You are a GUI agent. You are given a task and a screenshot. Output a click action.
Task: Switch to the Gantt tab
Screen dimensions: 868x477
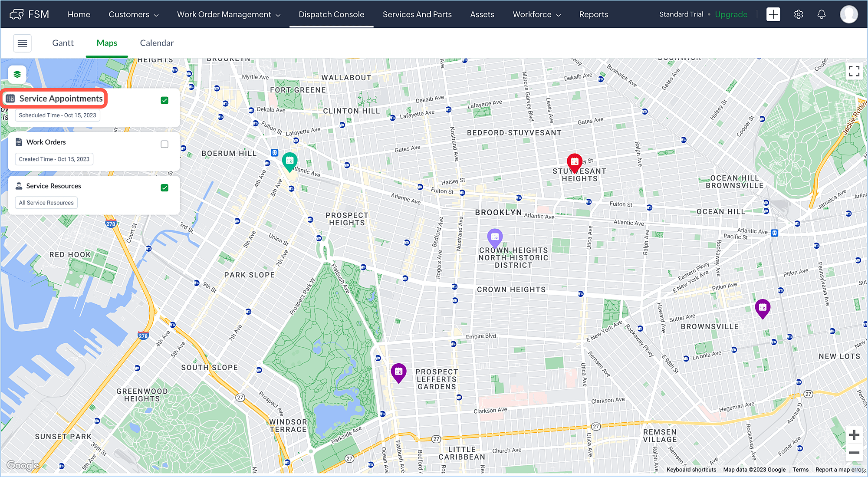[x=63, y=43]
